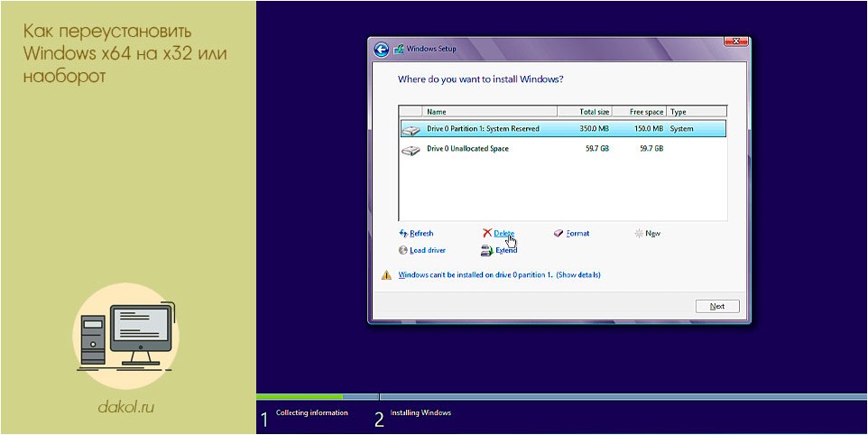Click the Refresh arrows icon
Viewport: 868px width, 435px height.
[403, 234]
